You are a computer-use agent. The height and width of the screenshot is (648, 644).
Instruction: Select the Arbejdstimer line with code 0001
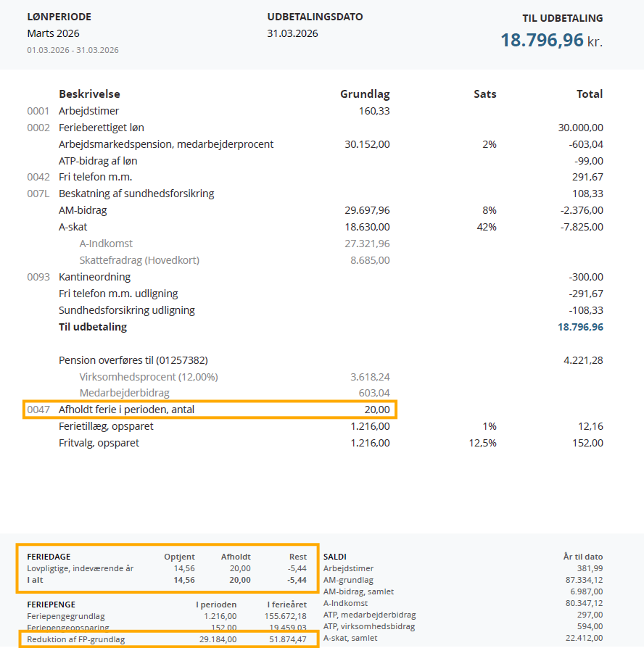pos(88,111)
